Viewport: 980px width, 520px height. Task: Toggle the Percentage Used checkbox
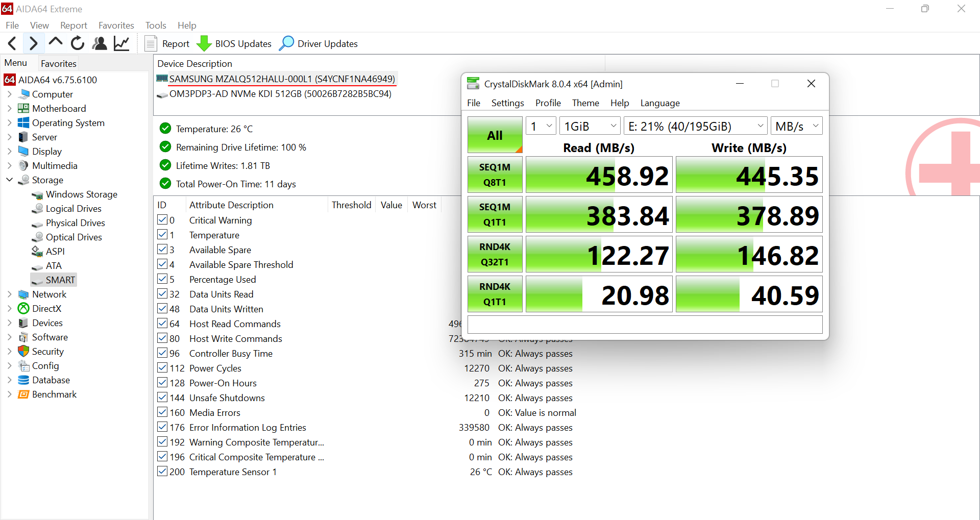click(x=162, y=279)
